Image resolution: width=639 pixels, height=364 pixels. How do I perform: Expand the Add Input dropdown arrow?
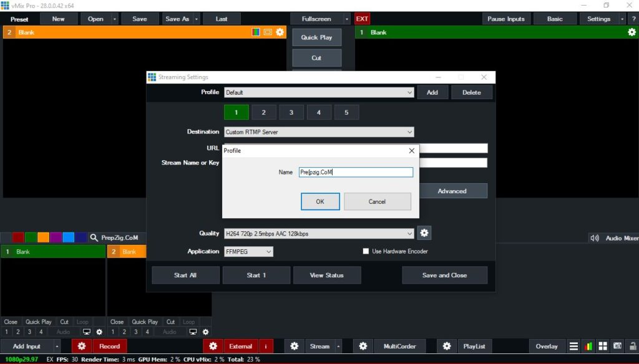[x=57, y=346]
